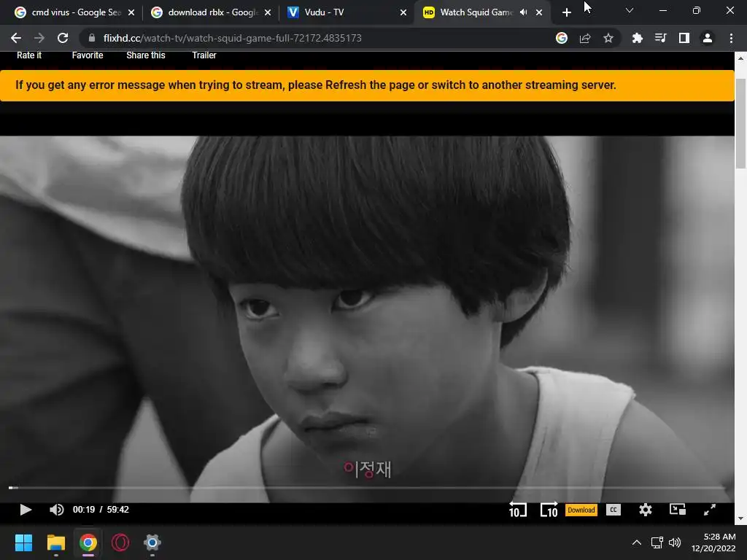Open File Explorer from taskbar

[x=55, y=542]
